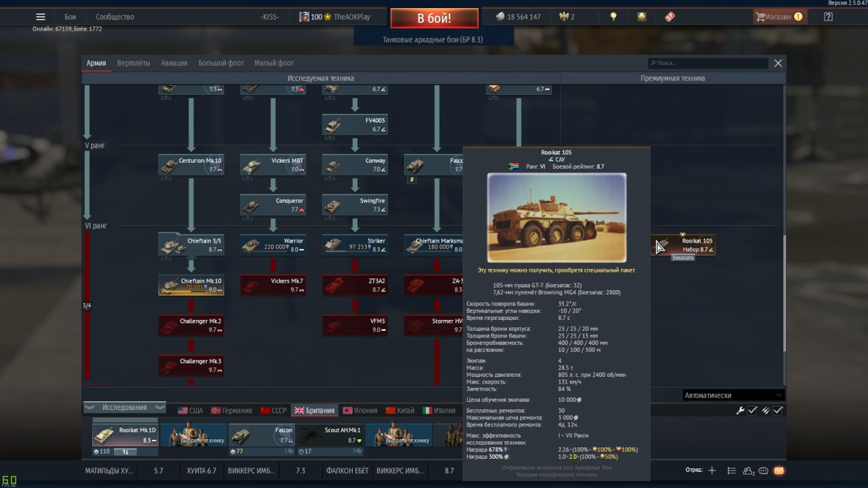Click the light bulb hint icon
The width and height of the screenshot is (868, 488).
(614, 17)
